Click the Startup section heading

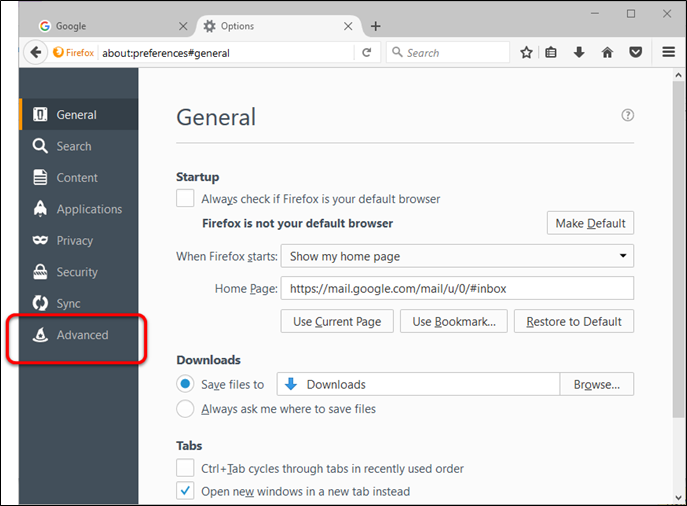198,177
